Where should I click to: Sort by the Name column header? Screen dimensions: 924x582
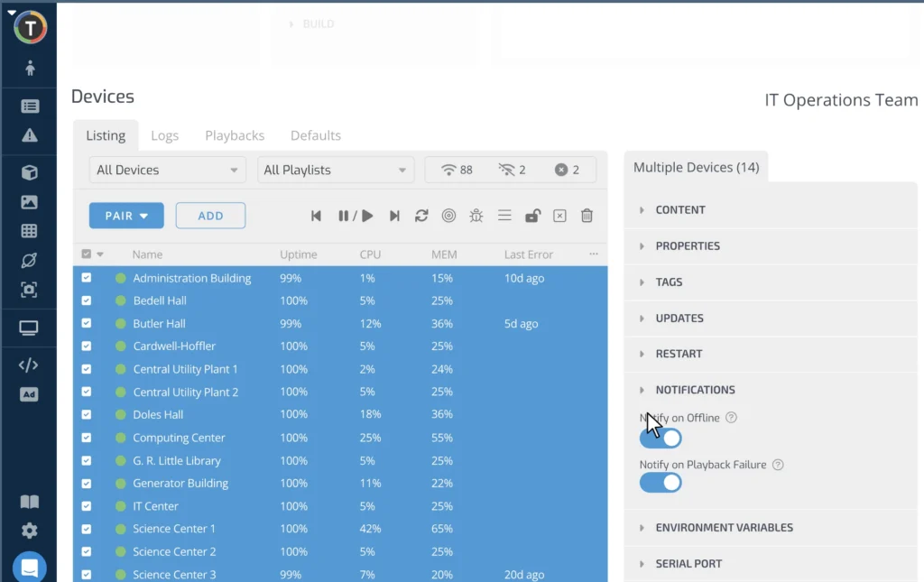147,254
